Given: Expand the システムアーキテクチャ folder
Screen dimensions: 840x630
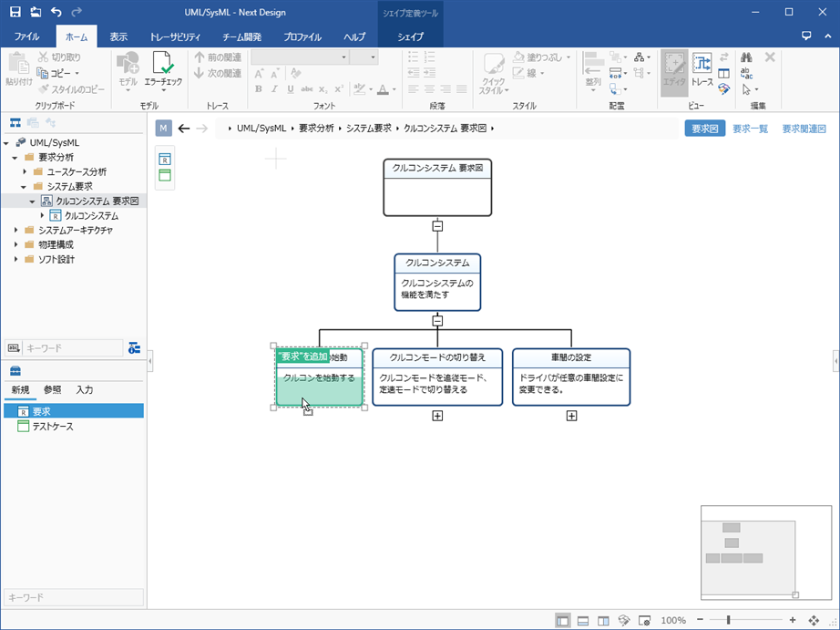Looking at the screenshot, I should pyautogui.click(x=16, y=231).
